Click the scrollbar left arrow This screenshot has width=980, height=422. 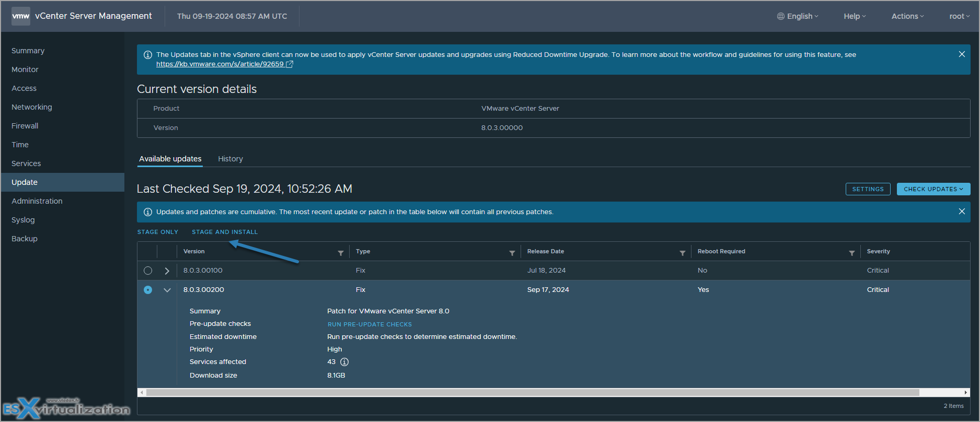pos(141,392)
